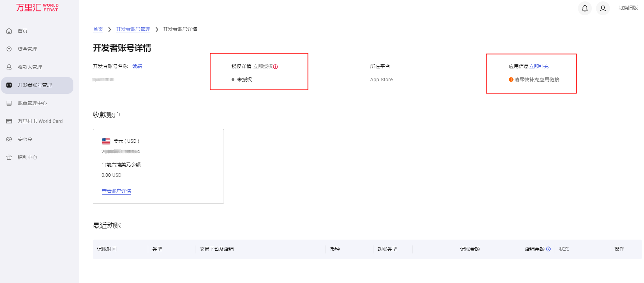Click the notification bell icon
Viewport: 644px width, 283px height.
[x=585, y=8]
